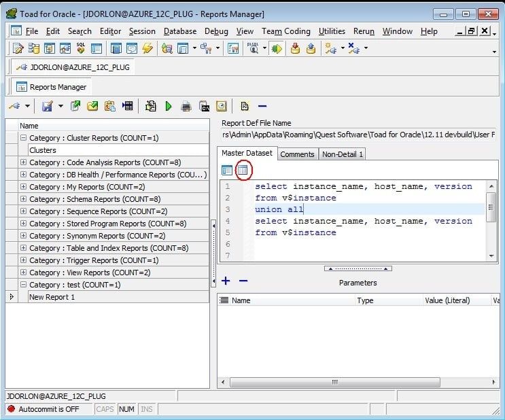Click into Report Def File Name field
505x420 pixels.
click(x=358, y=135)
